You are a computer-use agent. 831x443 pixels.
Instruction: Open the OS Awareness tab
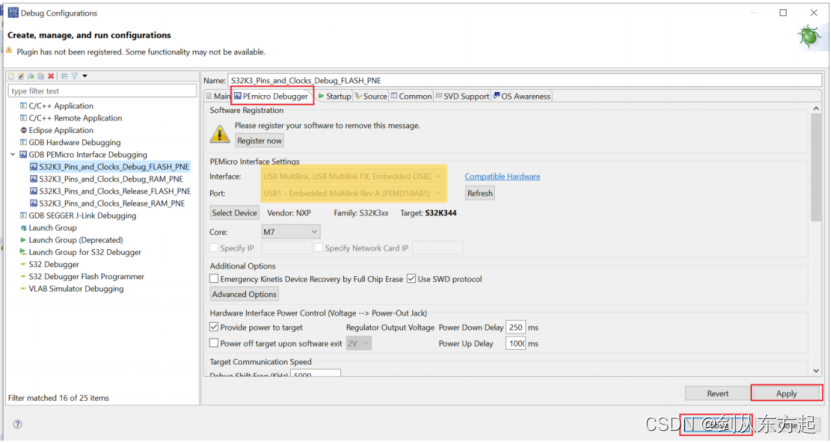point(522,96)
